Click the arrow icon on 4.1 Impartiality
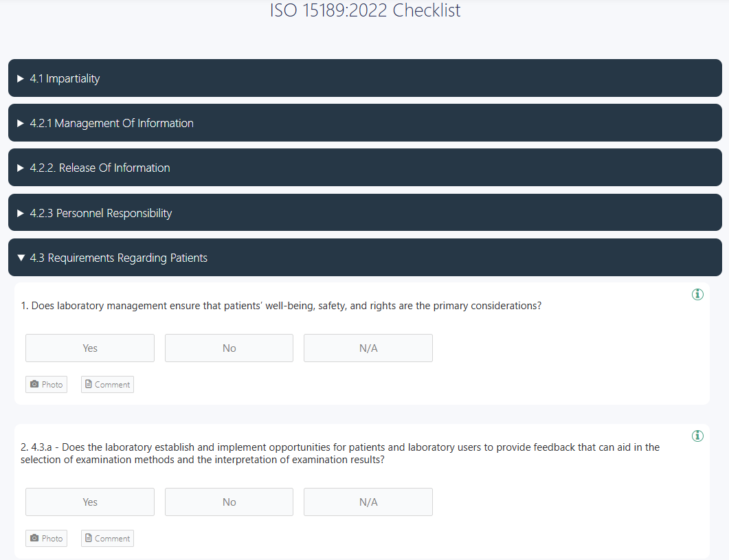729x560 pixels. click(x=20, y=78)
